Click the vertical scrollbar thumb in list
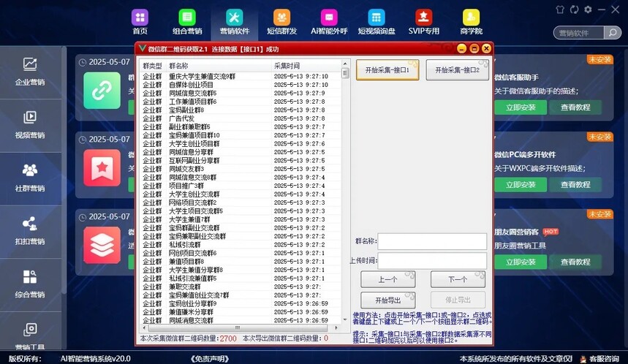 click(345, 73)
